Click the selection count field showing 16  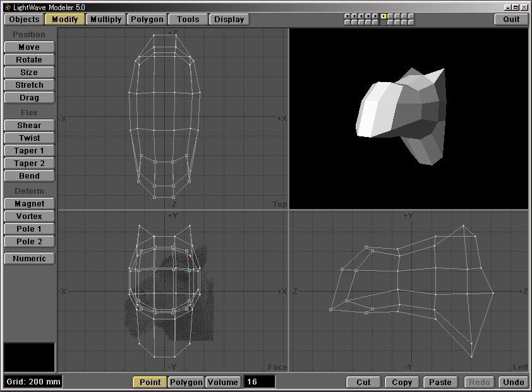coord(259,382)
